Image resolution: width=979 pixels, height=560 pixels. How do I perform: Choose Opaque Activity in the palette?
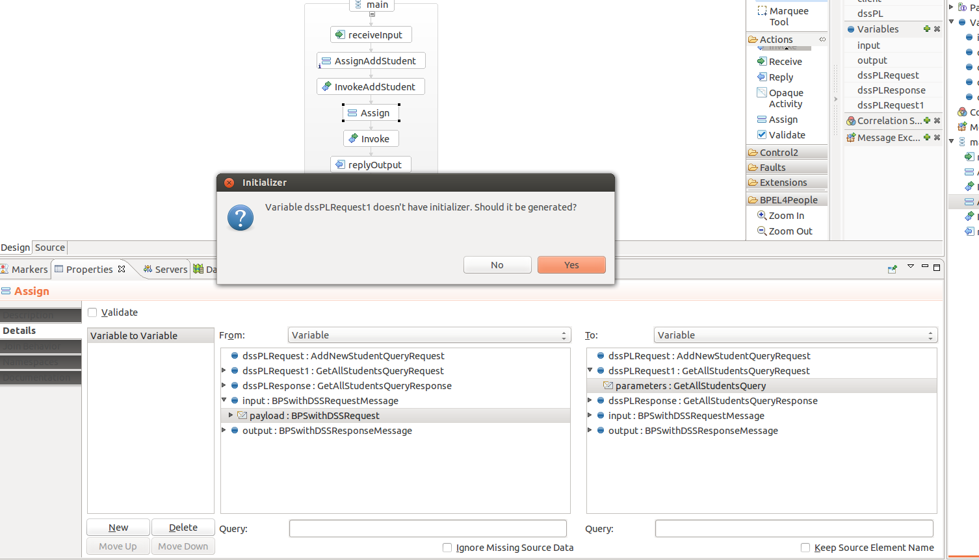pos(780,98)
